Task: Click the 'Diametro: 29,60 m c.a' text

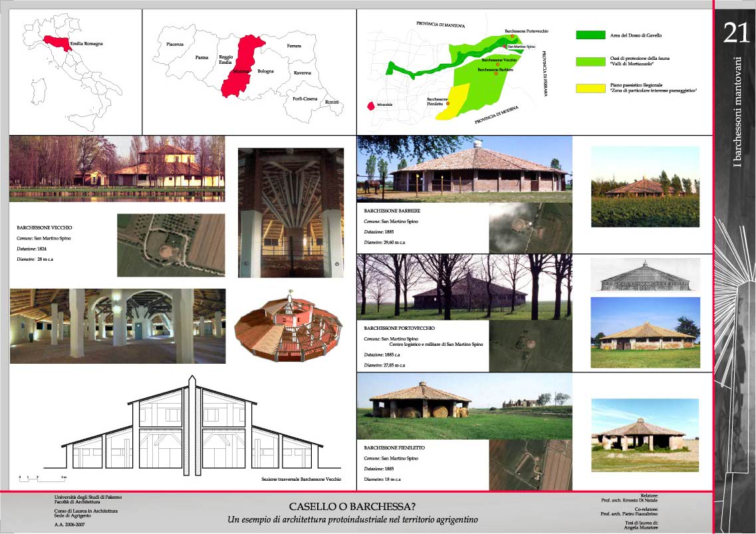Action: [384, 243]
